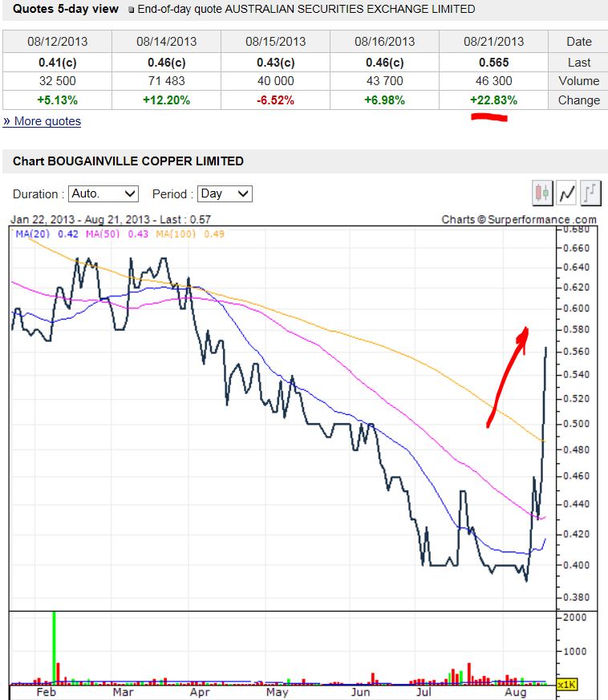Select the 08/16/2013 date column header
The width and height of the screenshot is (608, 700).
tap(384, 42)
